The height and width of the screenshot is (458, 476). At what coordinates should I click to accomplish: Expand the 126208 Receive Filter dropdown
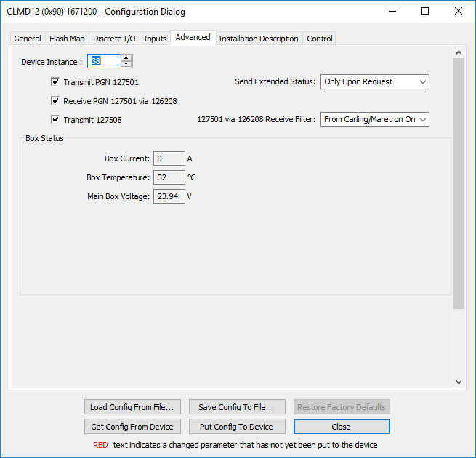[374, 119]
